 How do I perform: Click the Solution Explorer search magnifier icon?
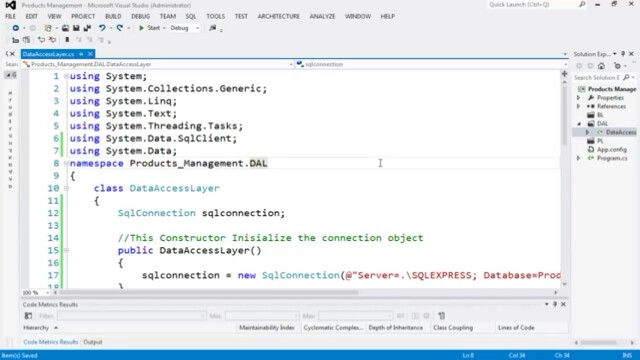(627, 78)
